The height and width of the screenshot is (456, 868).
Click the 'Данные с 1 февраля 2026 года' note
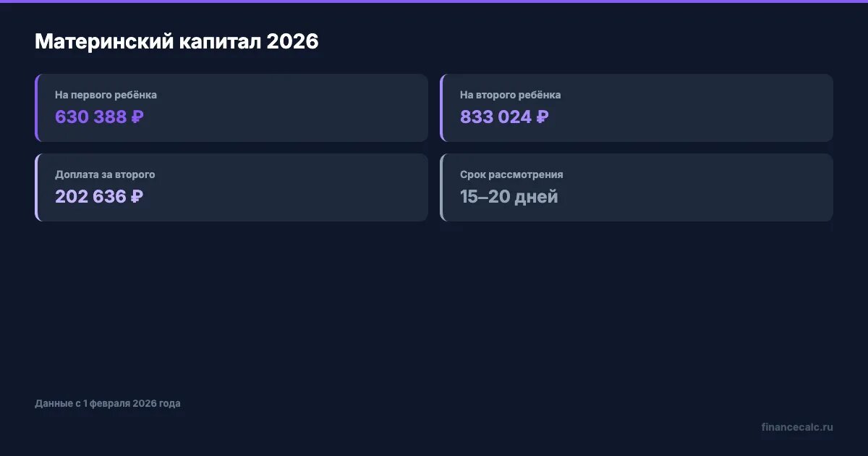coord(108,404)
